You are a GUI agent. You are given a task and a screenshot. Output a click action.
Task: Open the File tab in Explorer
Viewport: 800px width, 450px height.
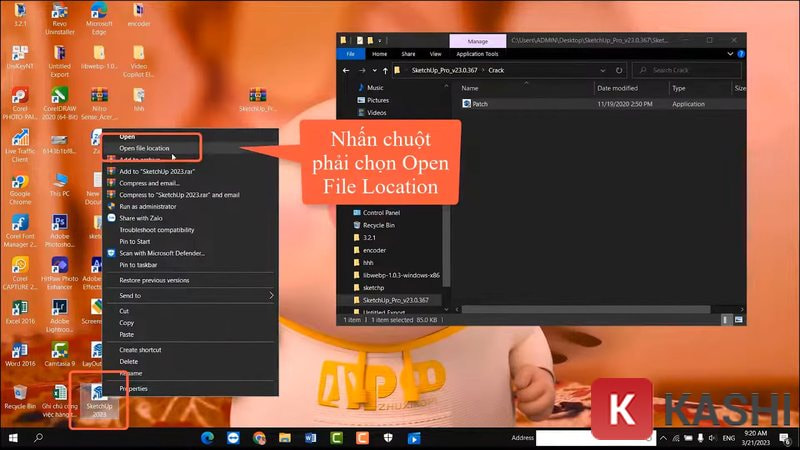tap(351, 54)
